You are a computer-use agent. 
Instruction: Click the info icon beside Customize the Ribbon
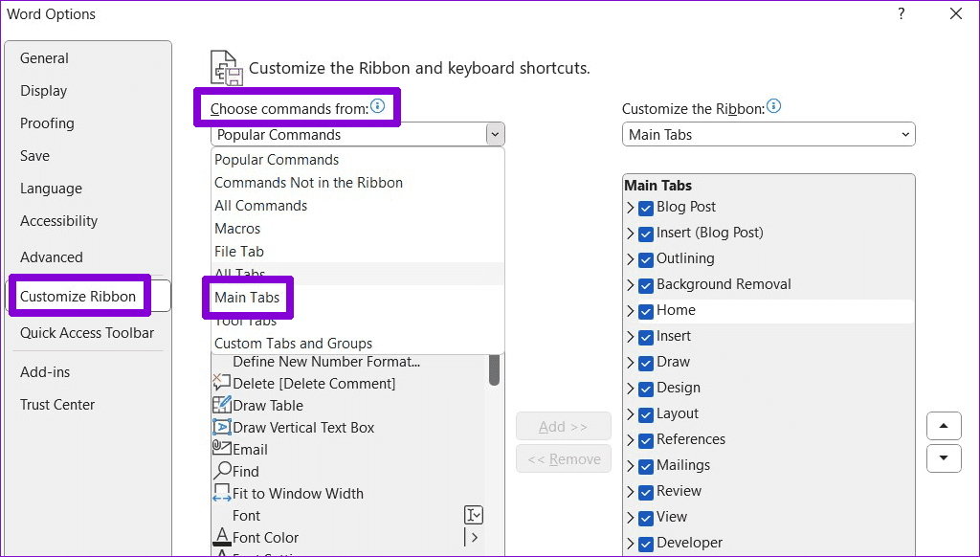pyautogui.click(x=773, y=105)
